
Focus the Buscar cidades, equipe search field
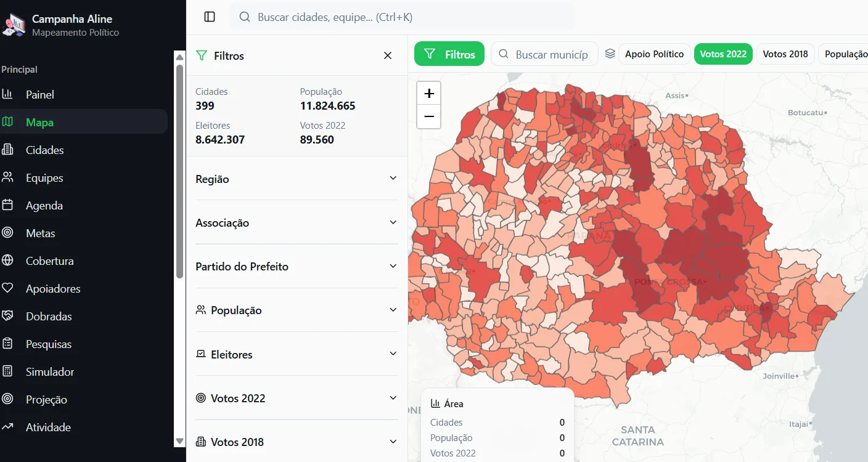402,17
